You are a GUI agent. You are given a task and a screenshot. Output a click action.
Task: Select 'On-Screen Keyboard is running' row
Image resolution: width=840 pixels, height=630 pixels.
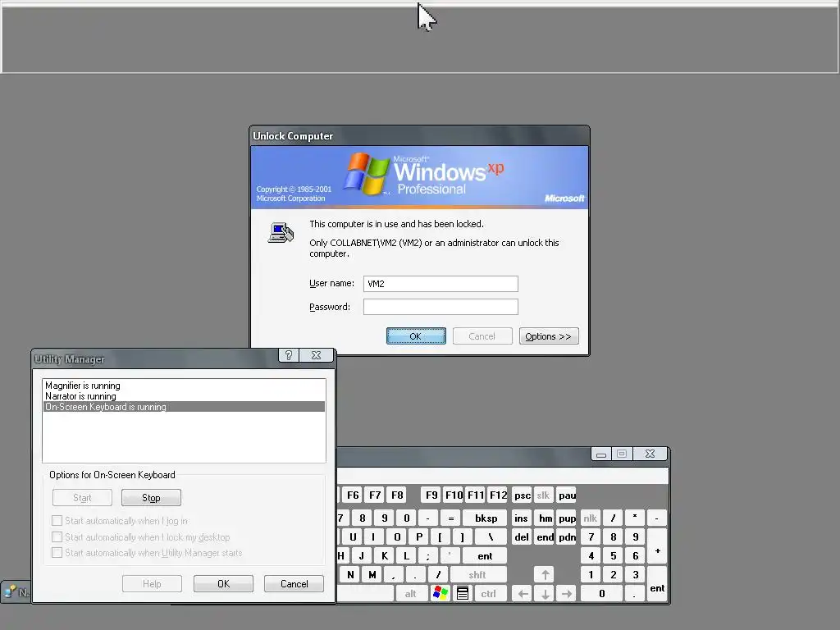tap(184, 407)
